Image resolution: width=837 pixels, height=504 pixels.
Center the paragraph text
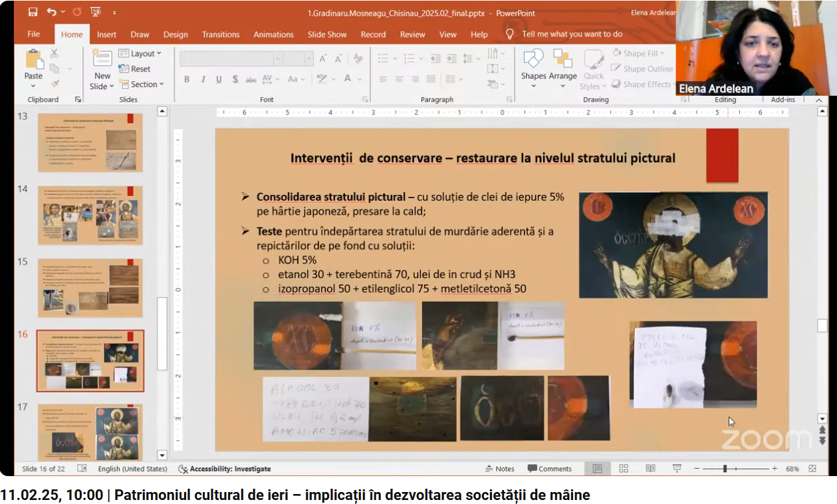click(x=399, y=79)
